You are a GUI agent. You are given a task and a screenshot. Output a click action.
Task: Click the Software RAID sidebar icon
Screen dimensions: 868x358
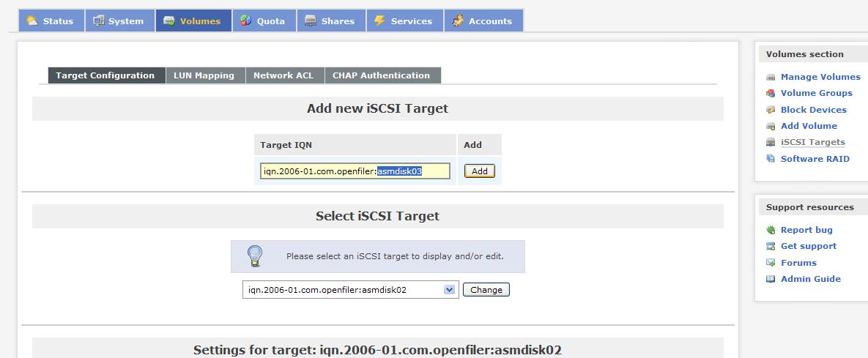point(771,159)
